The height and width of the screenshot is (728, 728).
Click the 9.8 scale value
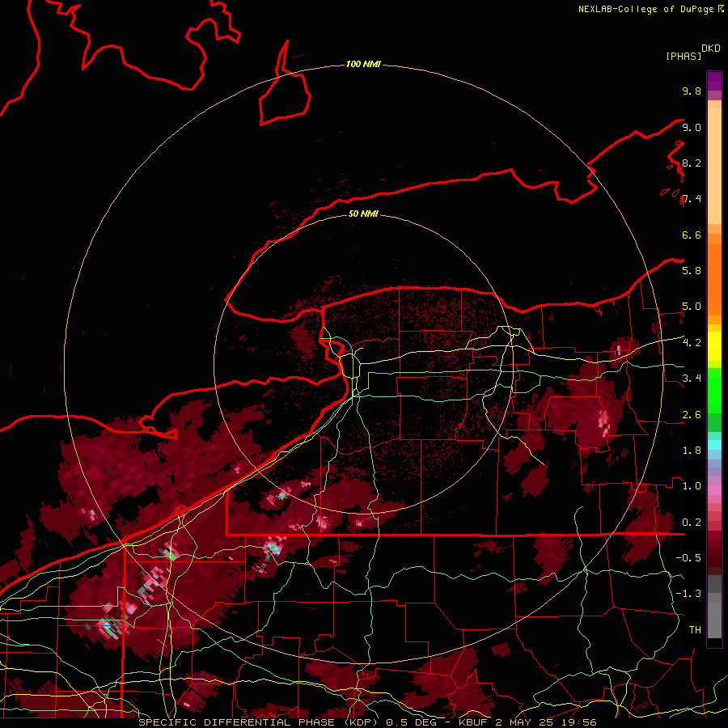click(x=692, y=91)
